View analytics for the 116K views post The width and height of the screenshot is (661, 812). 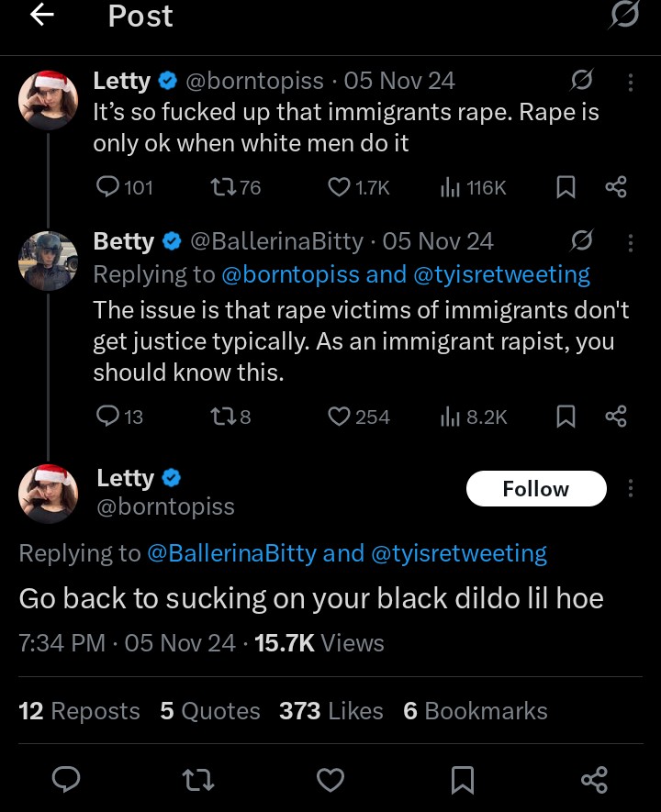point(450,187)
